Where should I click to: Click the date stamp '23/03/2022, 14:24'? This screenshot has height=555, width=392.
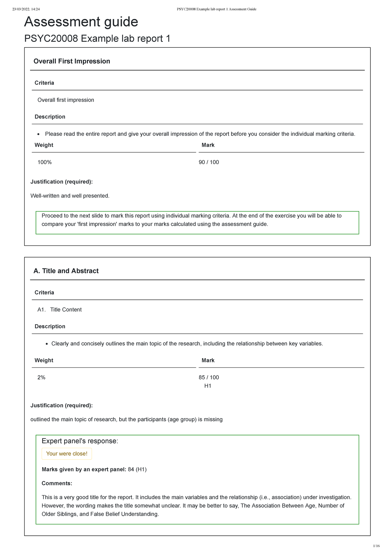tap(26, 9)
